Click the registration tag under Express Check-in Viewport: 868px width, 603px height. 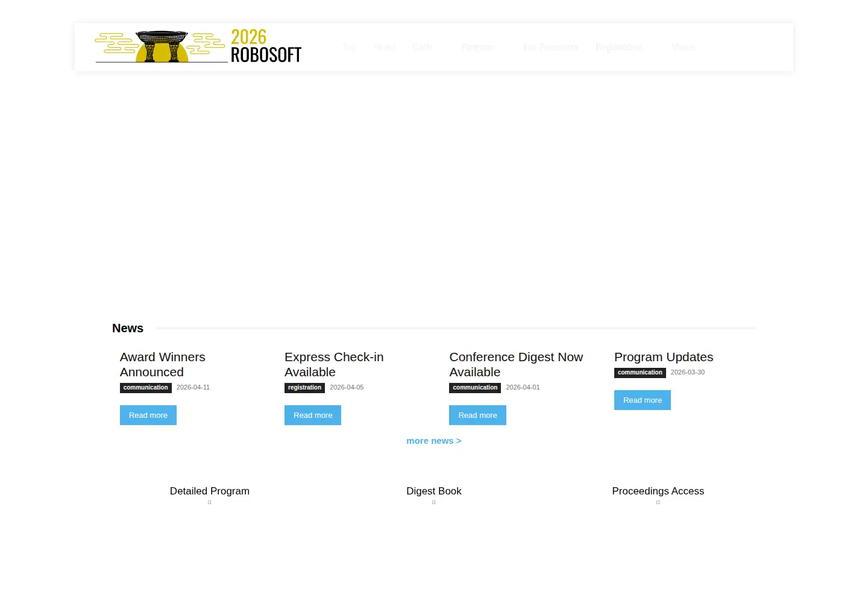pyautogui.click(x=304, y=388)
